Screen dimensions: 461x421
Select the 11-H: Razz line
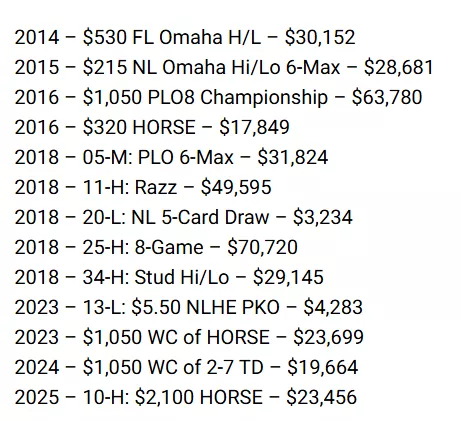click(x=143, y=187)
